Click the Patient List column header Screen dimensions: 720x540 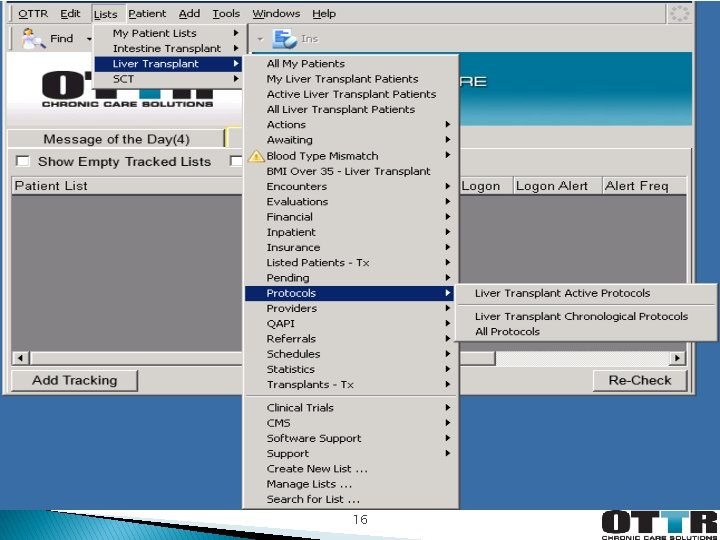[127, 186]
